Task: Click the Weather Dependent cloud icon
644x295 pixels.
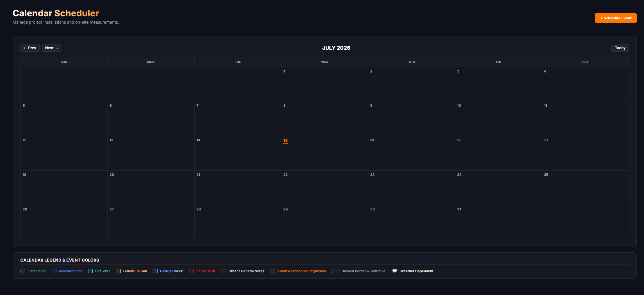Action: 395,271
